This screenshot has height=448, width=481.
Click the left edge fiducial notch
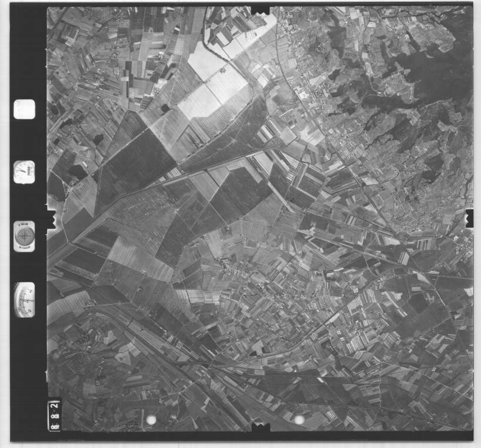click(51, 219)
